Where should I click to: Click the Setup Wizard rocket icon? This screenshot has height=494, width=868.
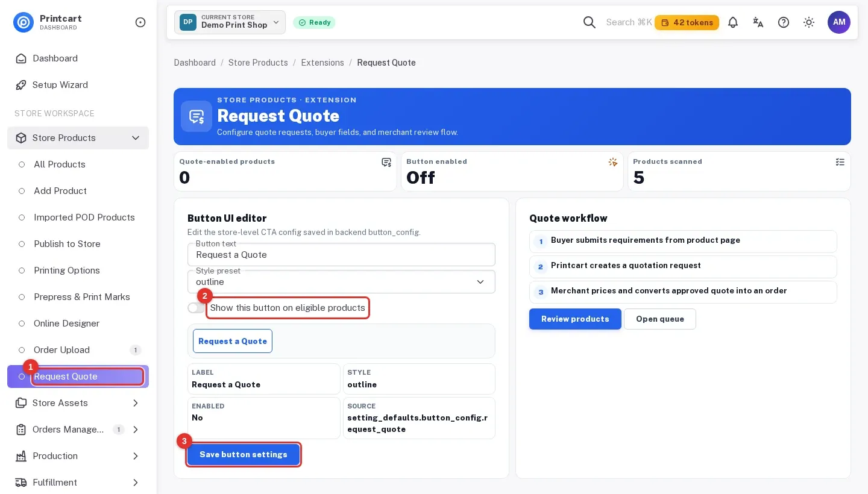point(21,85)
